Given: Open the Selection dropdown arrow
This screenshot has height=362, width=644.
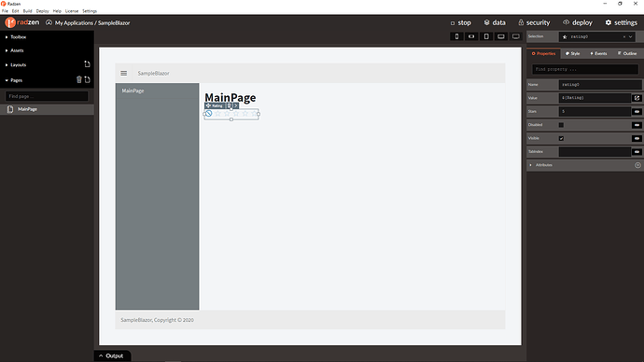Looking at the screenshot, I should pos(630,36).
